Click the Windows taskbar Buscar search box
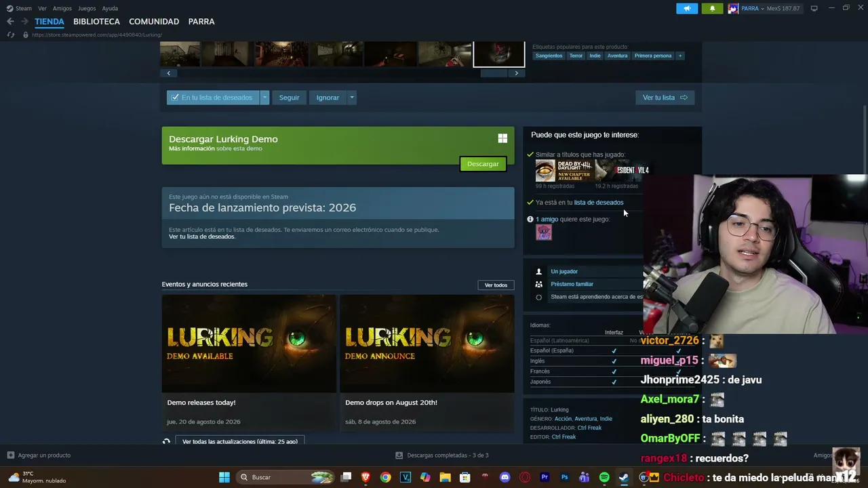 [x=285, y=477]
